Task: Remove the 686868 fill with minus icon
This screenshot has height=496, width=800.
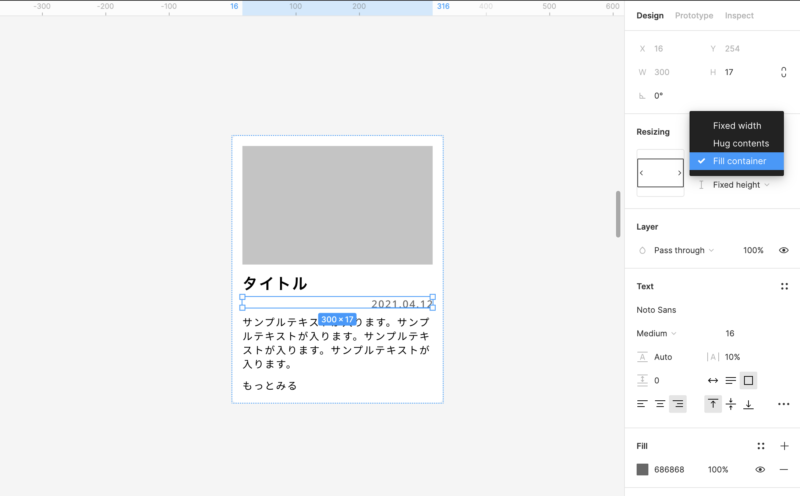Action: [784, 469]
